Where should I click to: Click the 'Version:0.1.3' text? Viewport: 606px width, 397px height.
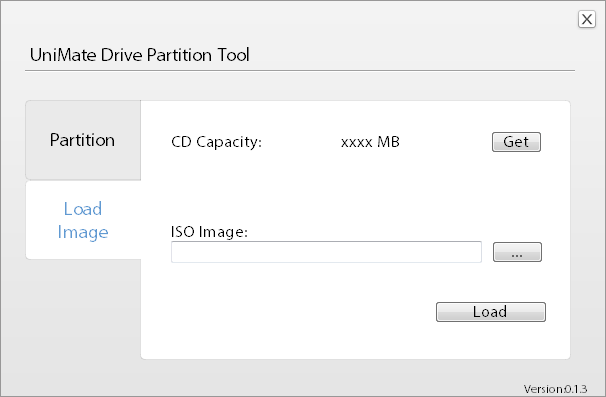pos(555,388)
